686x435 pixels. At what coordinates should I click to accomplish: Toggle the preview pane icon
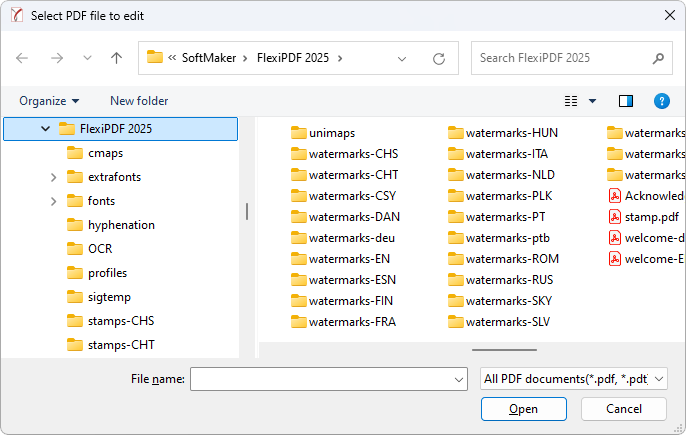click(626, 101)
